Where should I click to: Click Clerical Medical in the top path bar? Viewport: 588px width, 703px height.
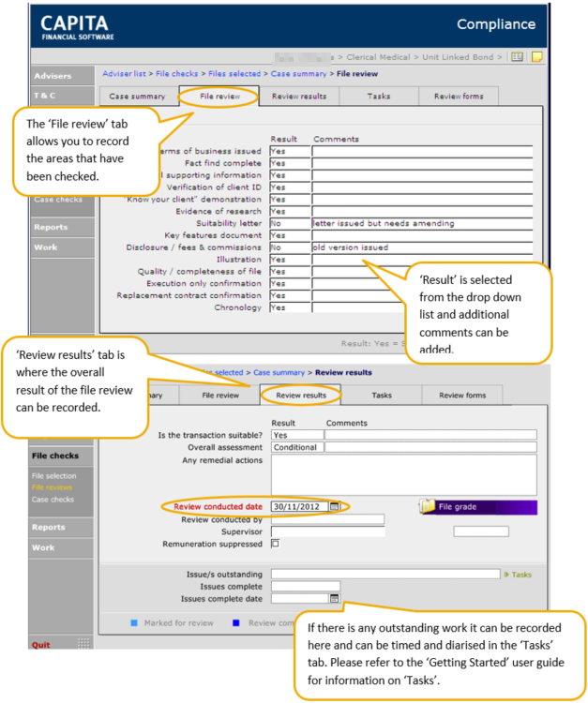378,57
